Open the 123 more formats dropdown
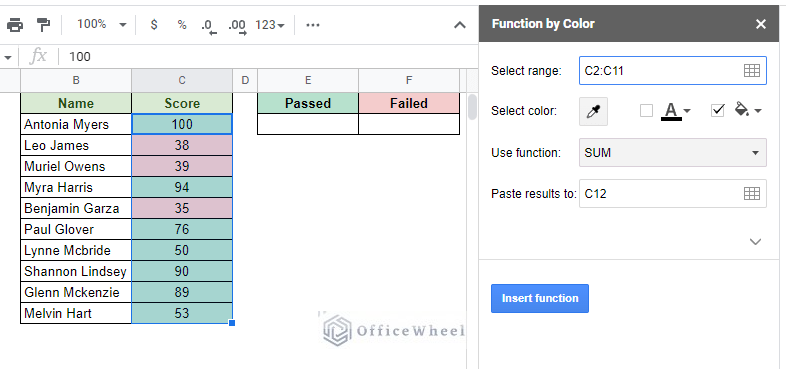Image resolution: width=786 pixels, height=369 pixels. point(270,25)
